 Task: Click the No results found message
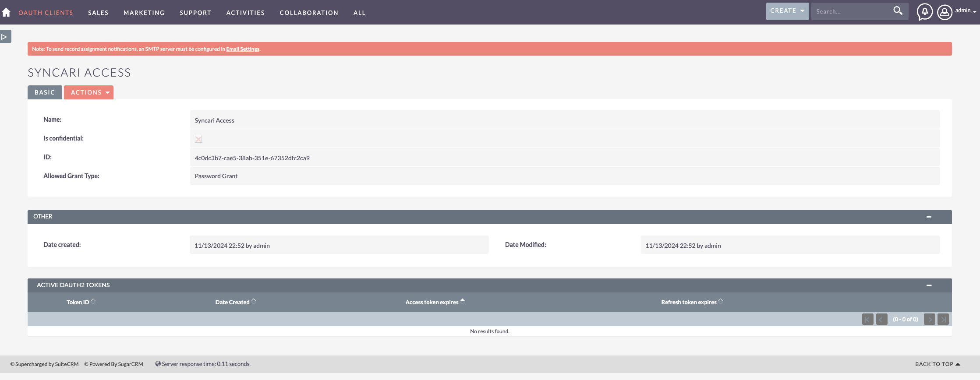(x=489, y=331)
